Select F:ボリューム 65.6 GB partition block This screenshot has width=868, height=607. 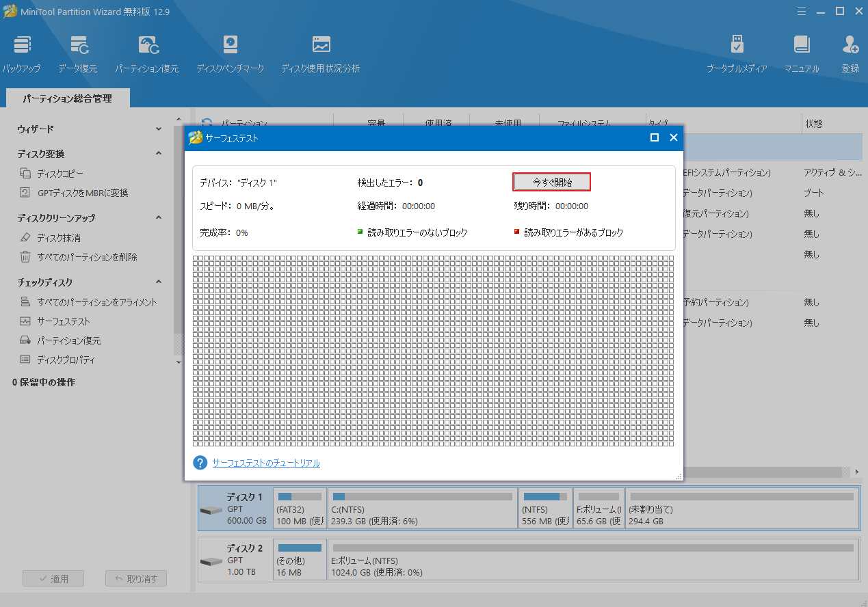coord(599,508)
